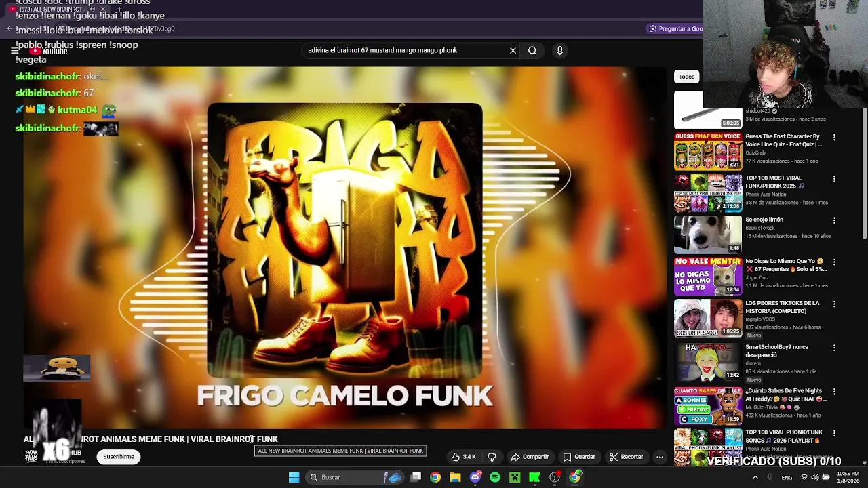
Task: Click the Recortar clip button
Action: [x=626, y=457]
